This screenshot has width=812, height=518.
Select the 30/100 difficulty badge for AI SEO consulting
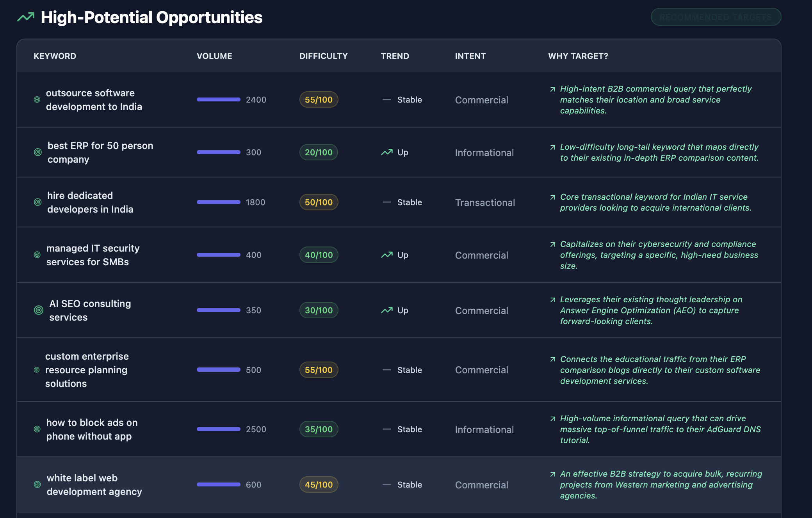coord(319,310)
